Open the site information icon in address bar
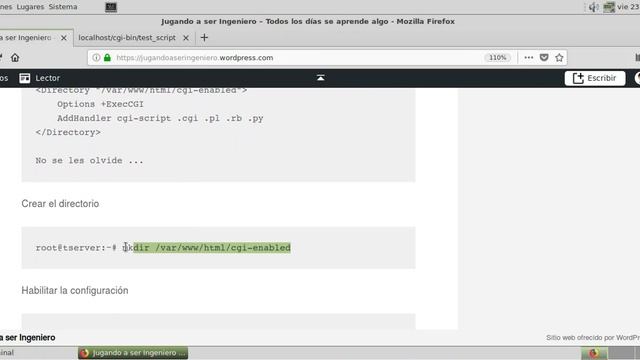 96,58
